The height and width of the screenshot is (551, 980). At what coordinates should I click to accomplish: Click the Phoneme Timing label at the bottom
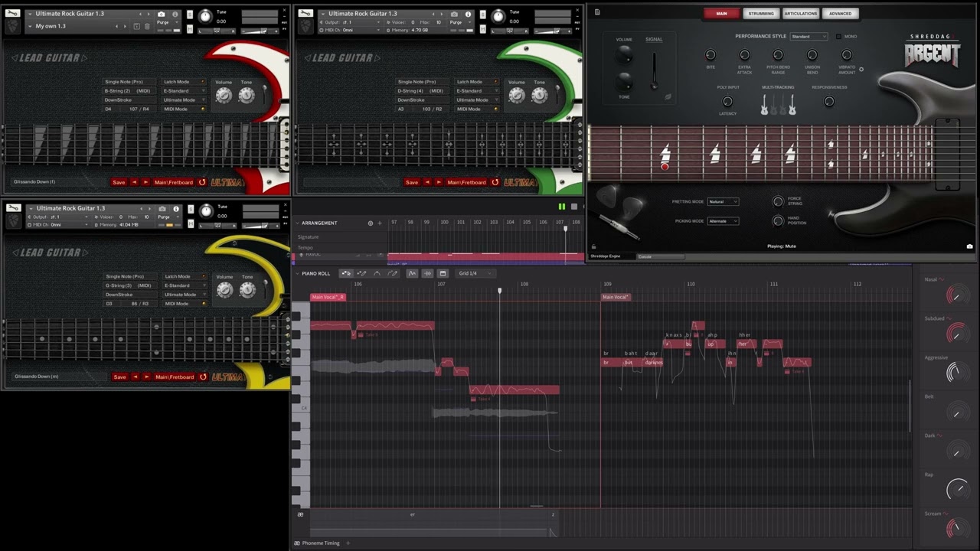[321, 543]
